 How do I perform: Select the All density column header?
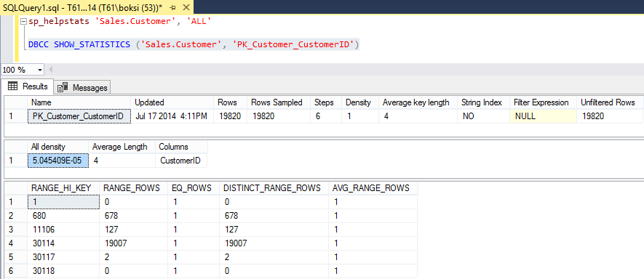(58, 147)
